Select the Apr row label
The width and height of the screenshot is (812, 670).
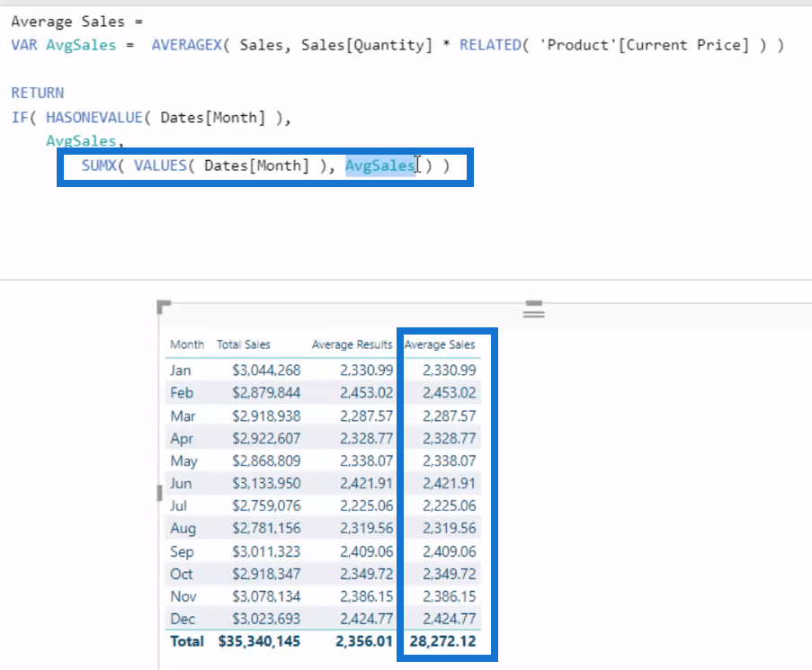click(182, 439)
